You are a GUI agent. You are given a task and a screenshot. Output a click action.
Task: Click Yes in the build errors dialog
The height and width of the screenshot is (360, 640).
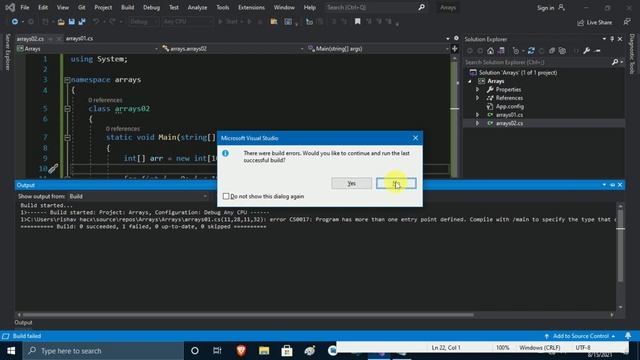pos(351,183)
